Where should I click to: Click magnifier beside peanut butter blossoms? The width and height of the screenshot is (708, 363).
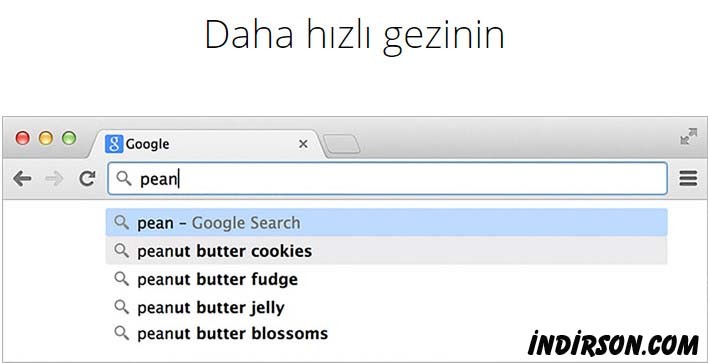(122, 333)
